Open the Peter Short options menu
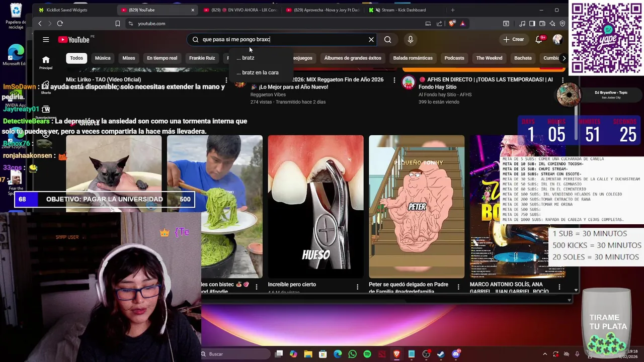This screenshot has height=362, width=644. (x=458, y=287)
